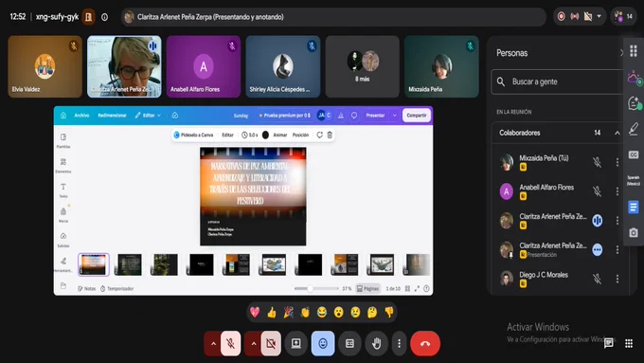Viewport: 644px width, 363px height.
Task: Mute Anabell Alfaro Flores microphone icon
Action: point(598,191)
